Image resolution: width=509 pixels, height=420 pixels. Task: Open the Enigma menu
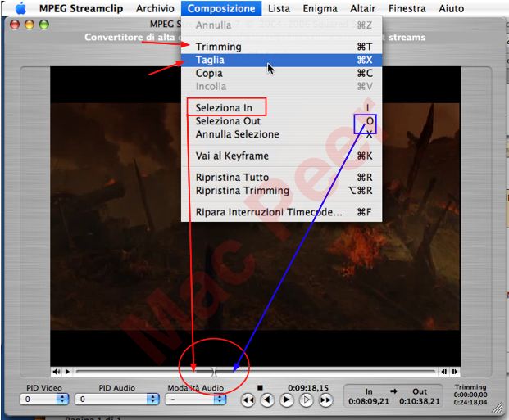pos(320,8)
